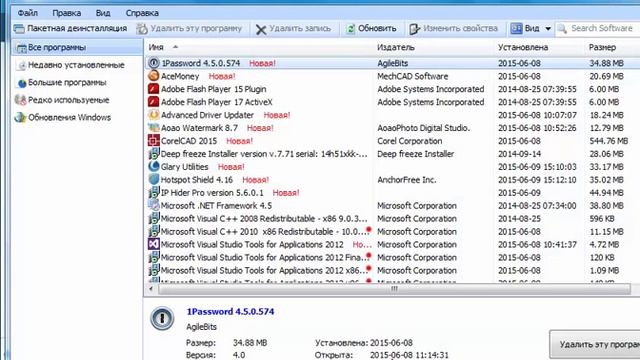Click the AceMoney program icon
The image size is (640, 360).
click(153, 76)
